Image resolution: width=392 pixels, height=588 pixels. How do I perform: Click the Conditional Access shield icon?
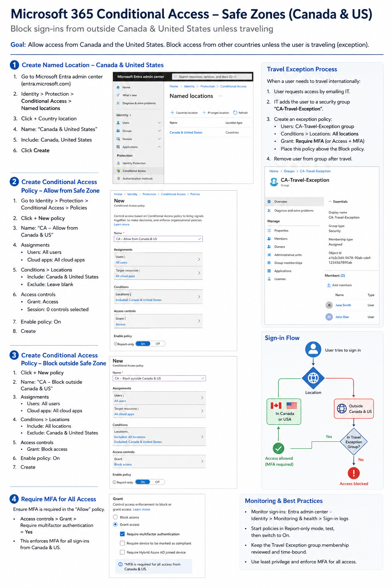tap(118, 171)
